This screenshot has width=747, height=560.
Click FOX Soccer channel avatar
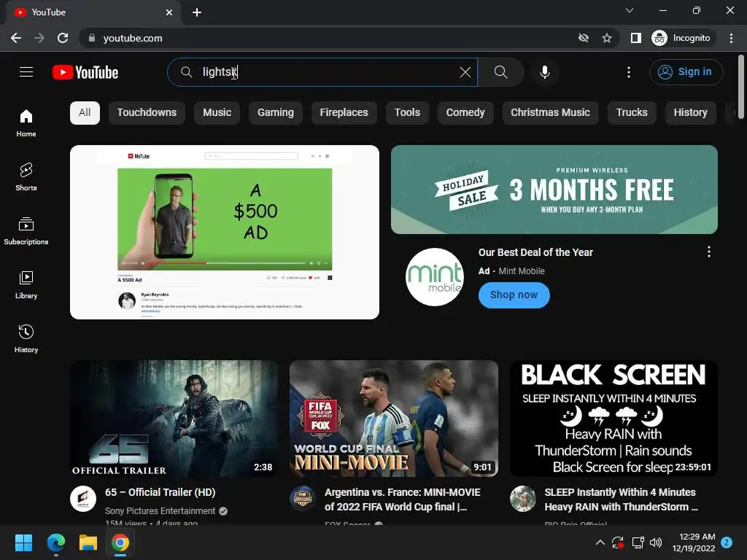pos(303,499)
